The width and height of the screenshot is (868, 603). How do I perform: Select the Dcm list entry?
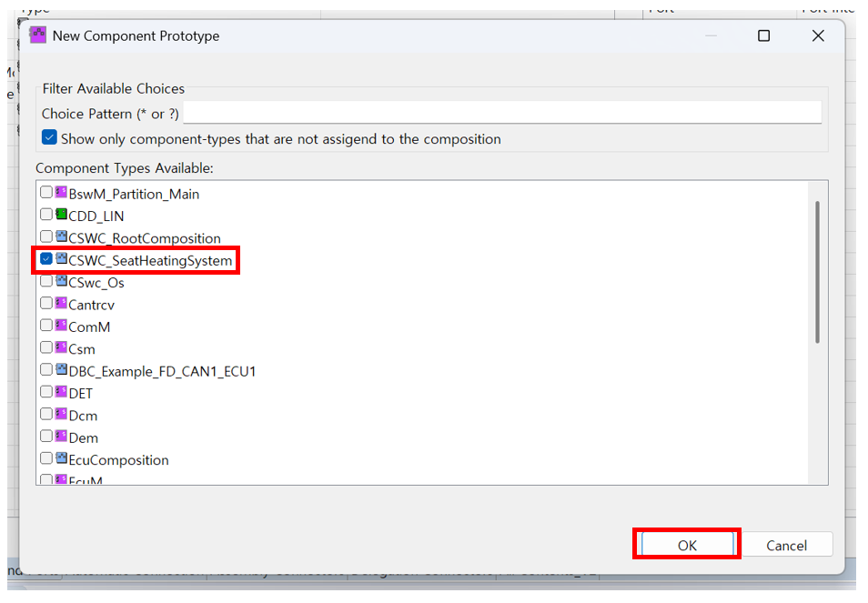pyautogui.click(x=83, y=416)
